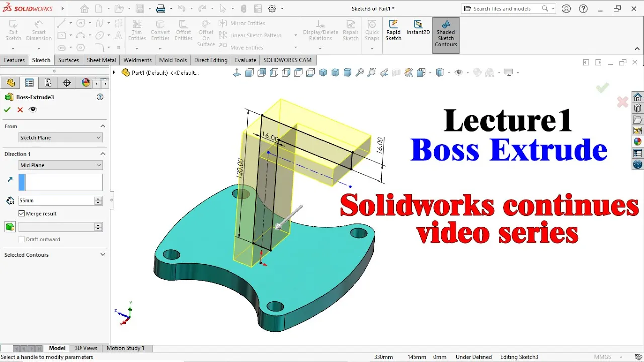
Task: Switch to PropertyManager panel tab
Action: [x=29, y=83]
